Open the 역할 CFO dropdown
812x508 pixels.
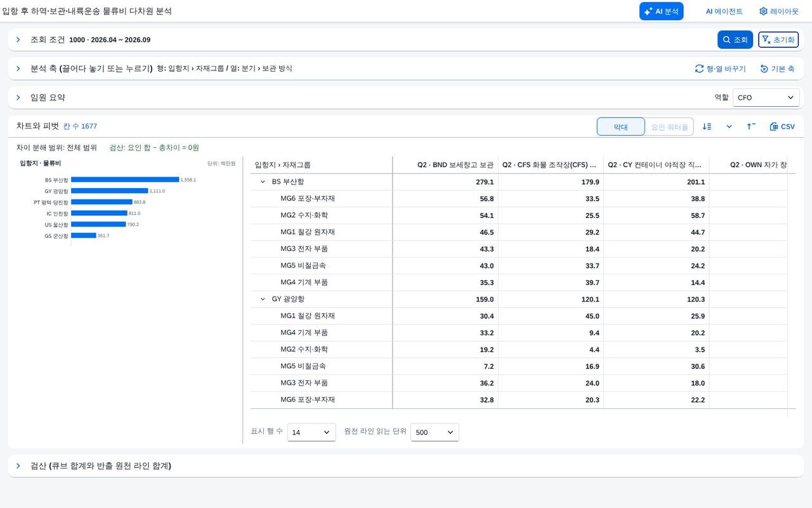pos(766,98)
